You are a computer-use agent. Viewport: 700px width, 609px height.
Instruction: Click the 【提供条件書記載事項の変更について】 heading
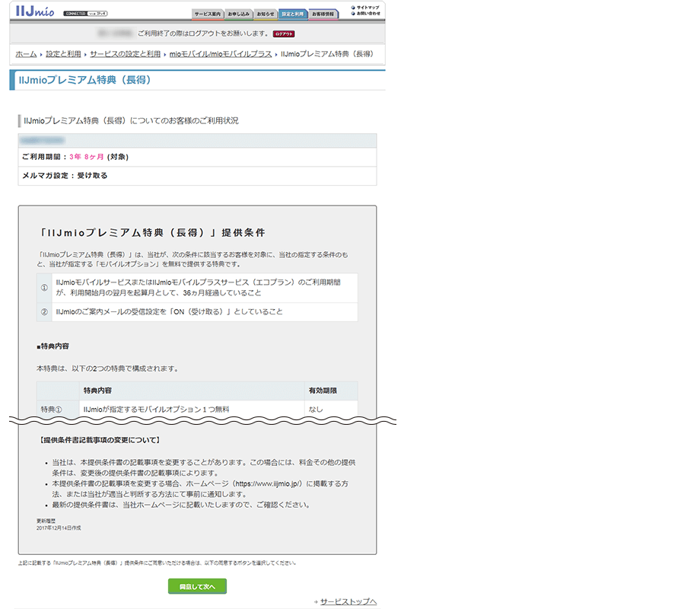click(x=100, y=440)
